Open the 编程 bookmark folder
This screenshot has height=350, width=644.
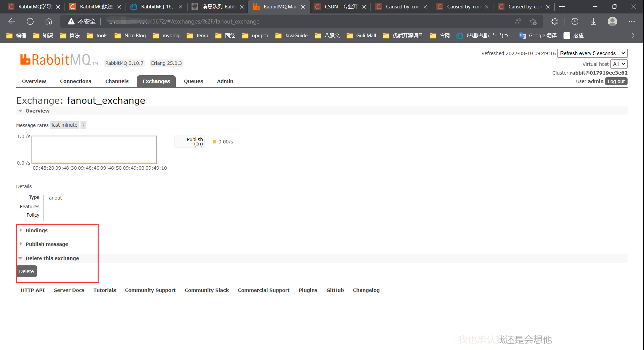[16, 35]
